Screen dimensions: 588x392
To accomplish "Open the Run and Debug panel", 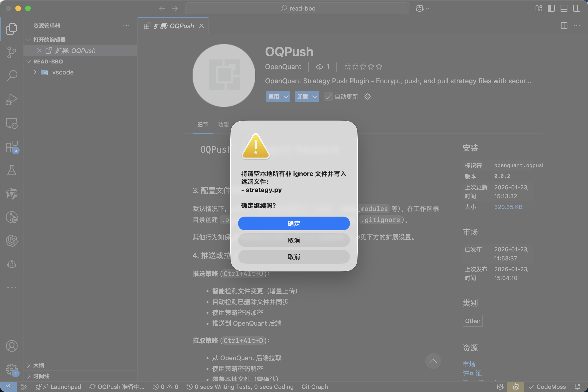I will (12, 99).
